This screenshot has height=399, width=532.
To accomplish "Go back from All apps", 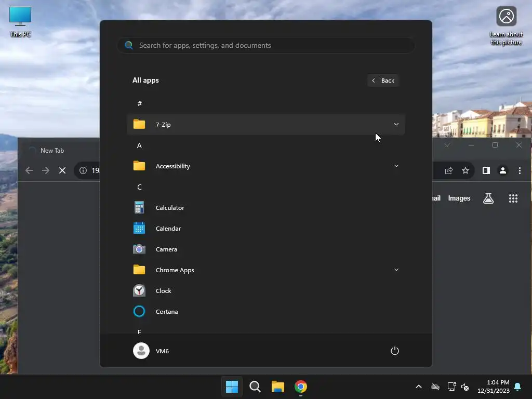I will [383, 81].
